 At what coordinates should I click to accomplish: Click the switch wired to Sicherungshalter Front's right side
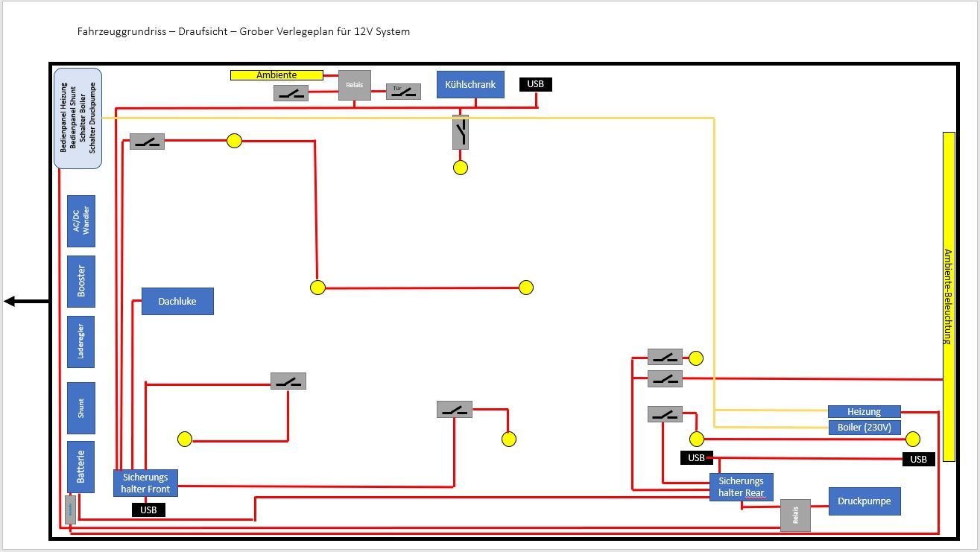click(x=455, y=409)
